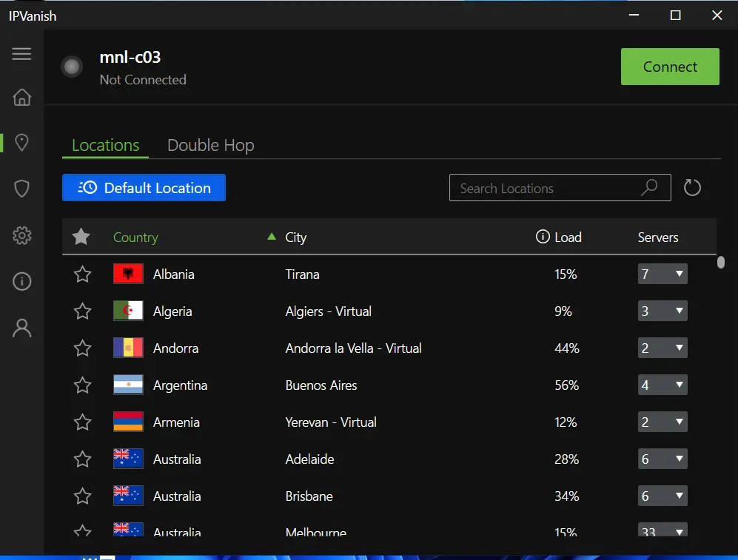Select Yerevan - Virtual city entry
Image resolution: width=738 pixels, height=560 pixels.
(x=331, y=422)
